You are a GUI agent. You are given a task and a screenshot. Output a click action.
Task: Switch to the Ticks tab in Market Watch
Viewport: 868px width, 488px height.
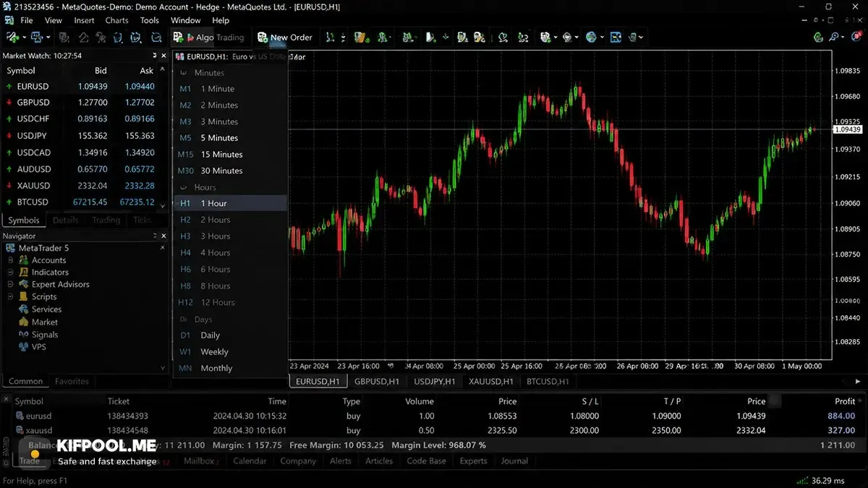point(142,220)
